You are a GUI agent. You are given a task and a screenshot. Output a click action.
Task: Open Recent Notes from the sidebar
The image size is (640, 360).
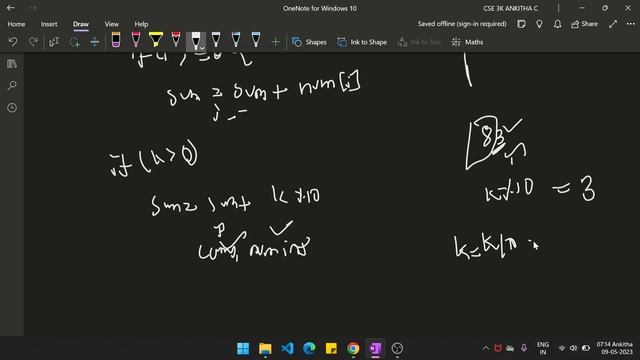tap(12, 108)
